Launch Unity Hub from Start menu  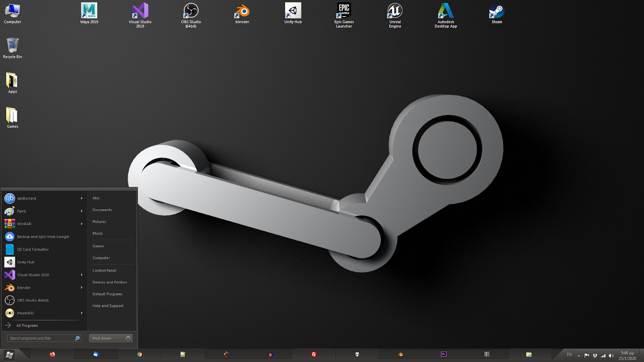click(x=43, y=262)
